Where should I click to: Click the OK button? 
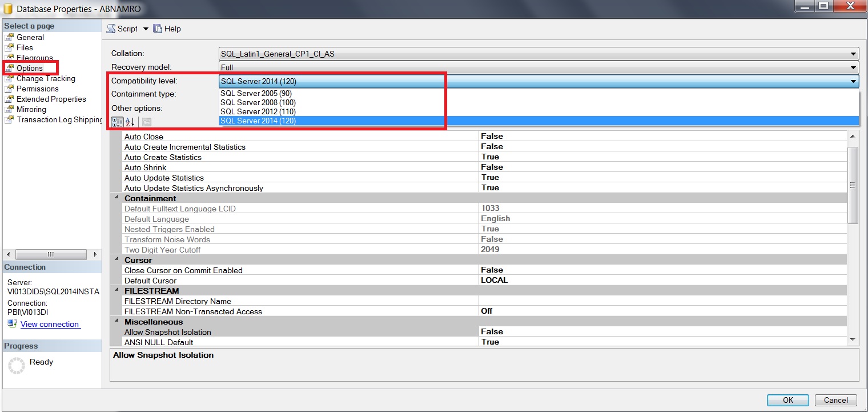coord(787,400)
